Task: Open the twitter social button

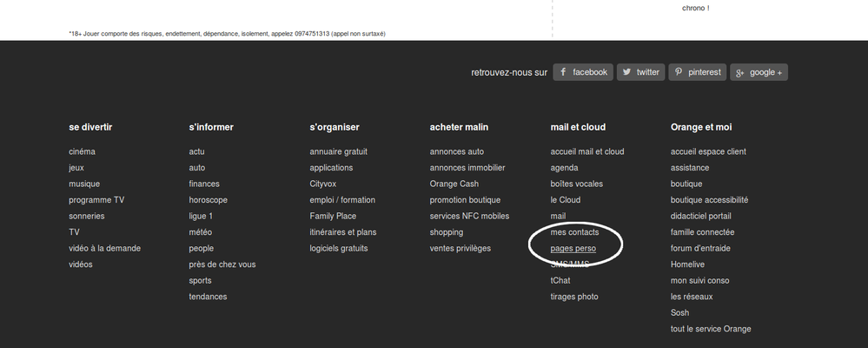Action: point(641,72)
